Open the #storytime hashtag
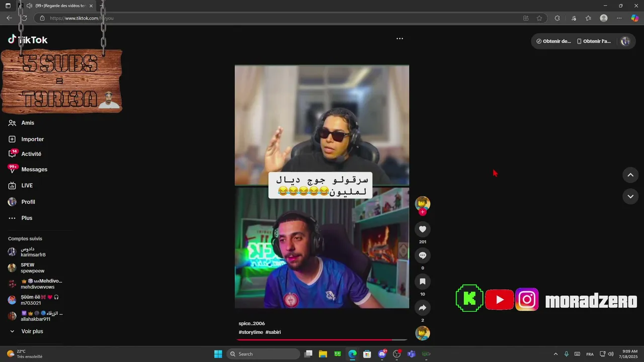Image resolution: width=644 pixels, height=362 pixels. pos(251,332)
